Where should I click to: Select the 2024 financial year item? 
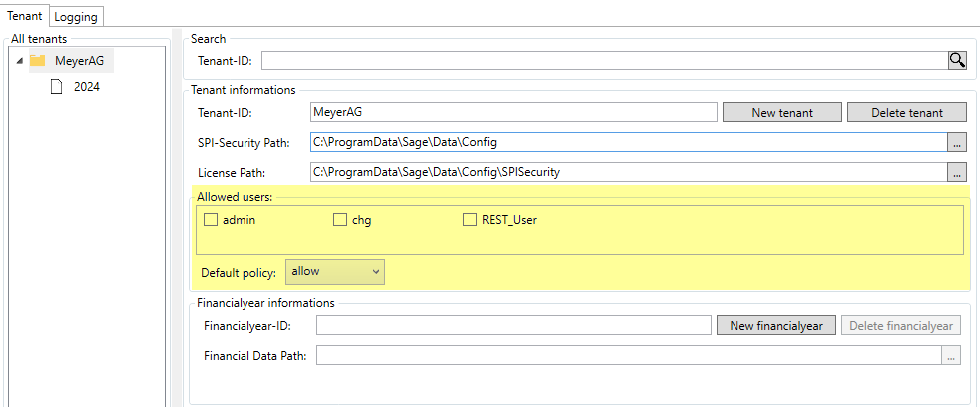(86, 87)
